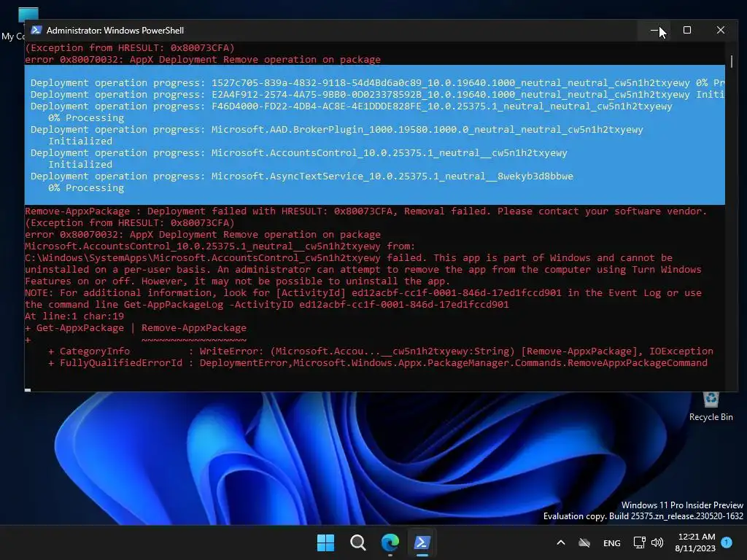
Task: Click 'Remove-AppxPackage : Deployment failed' error line
Action: [x=366, y=211]
